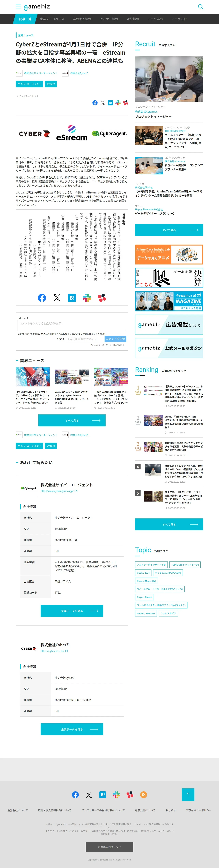219x868 pixels.
Task: Share via Hatena B! icon under article date
Action: click(x=110, y=103)
